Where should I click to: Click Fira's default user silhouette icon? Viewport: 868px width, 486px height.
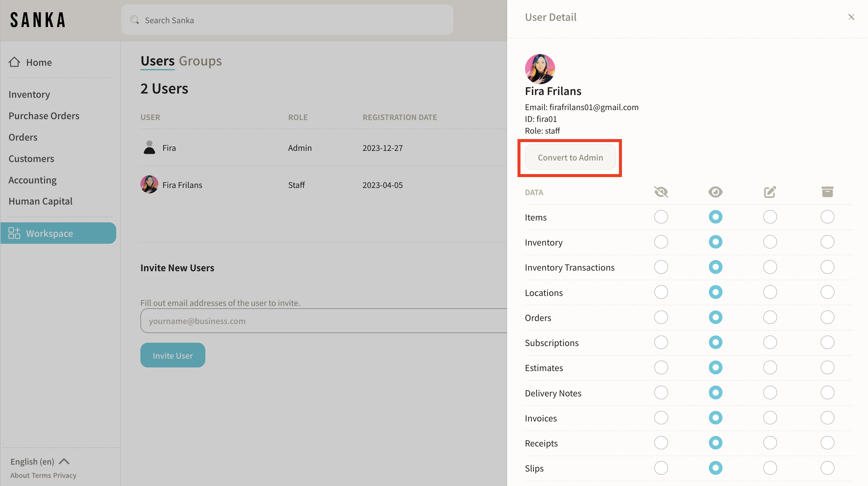click(x=149, y=148)
